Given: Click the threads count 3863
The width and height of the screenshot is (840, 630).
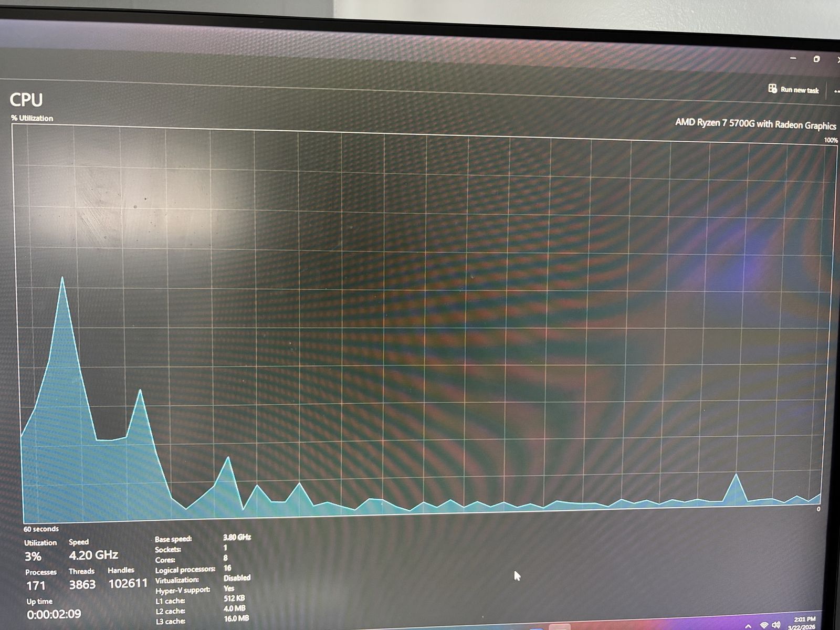Looking at the screenshot, I should pos(82,584).
